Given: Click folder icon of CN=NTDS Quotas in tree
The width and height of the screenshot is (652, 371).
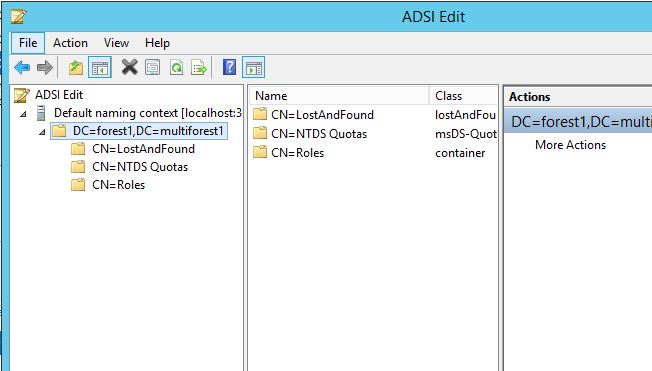Looking at the screenshot, I should point(78,167).
